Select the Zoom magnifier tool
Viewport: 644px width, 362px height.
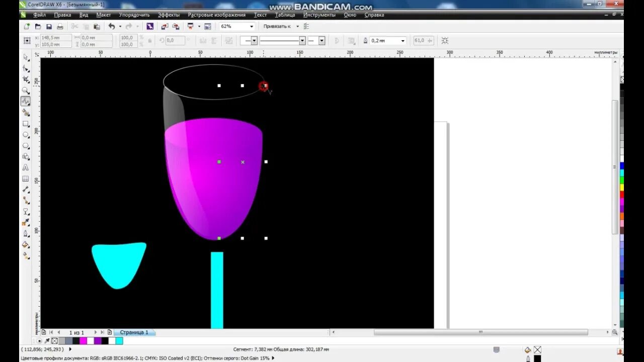tap(26, 90)
